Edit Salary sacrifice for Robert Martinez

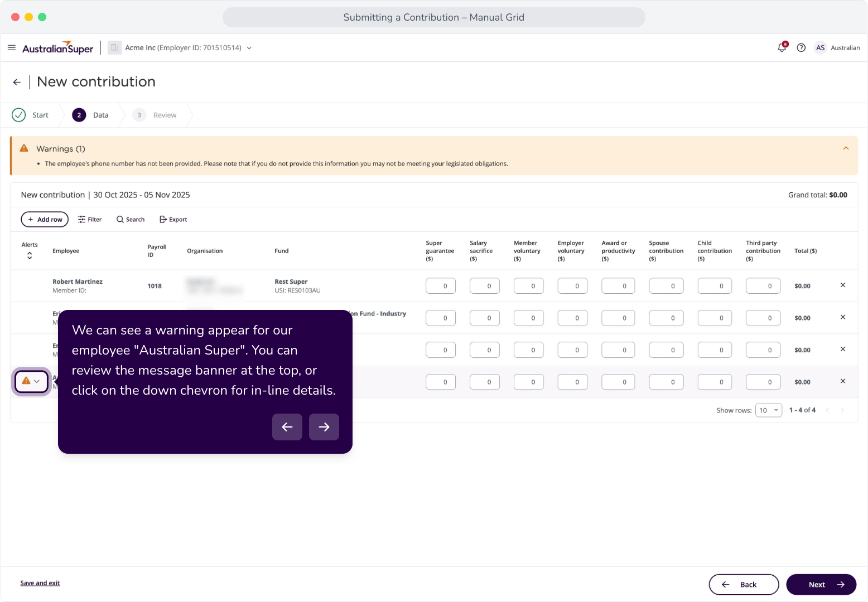[x=485, y=286]
